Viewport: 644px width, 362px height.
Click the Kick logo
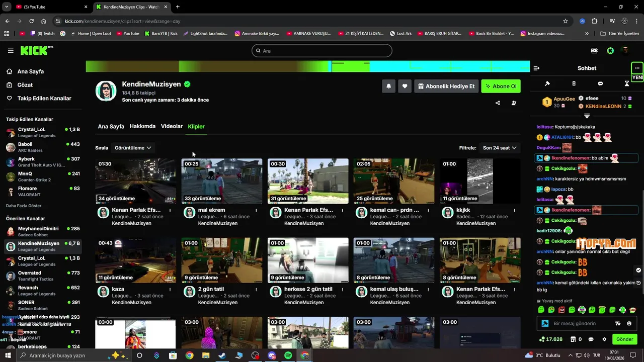coord(36,50)
